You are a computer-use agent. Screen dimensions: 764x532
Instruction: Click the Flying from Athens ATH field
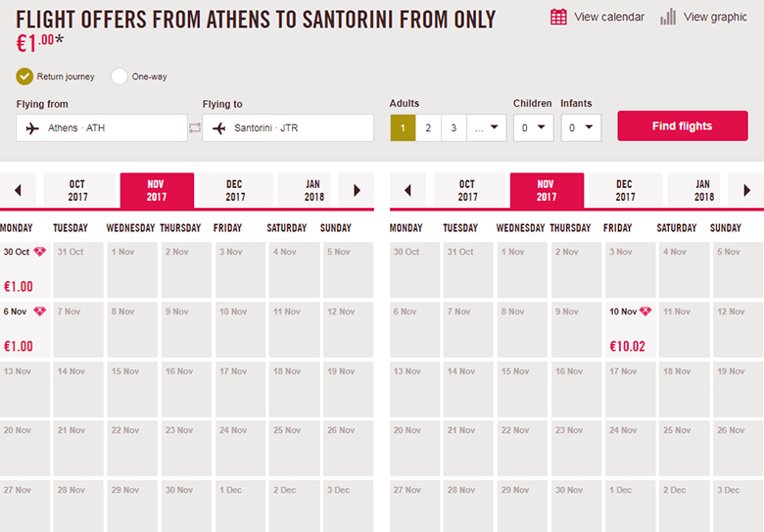(101, 127)
